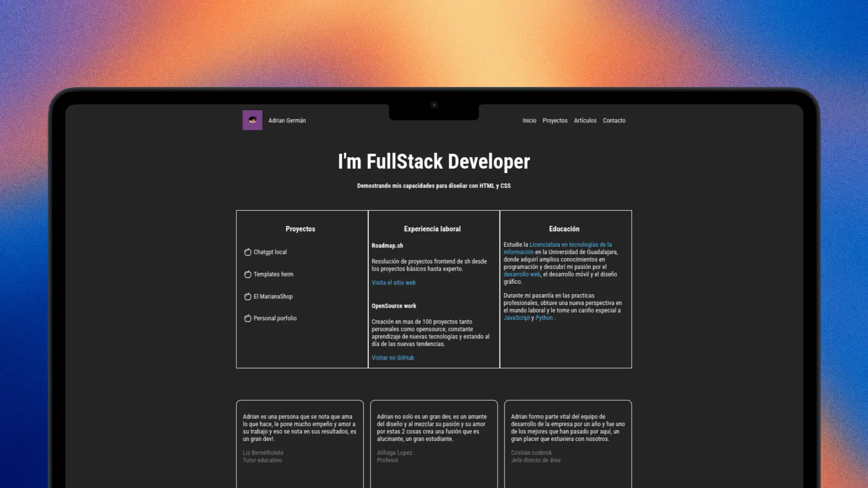Click the apple icon beside Personal porfolio
Screen dimensions: 868x488
(x=248, y=319)
